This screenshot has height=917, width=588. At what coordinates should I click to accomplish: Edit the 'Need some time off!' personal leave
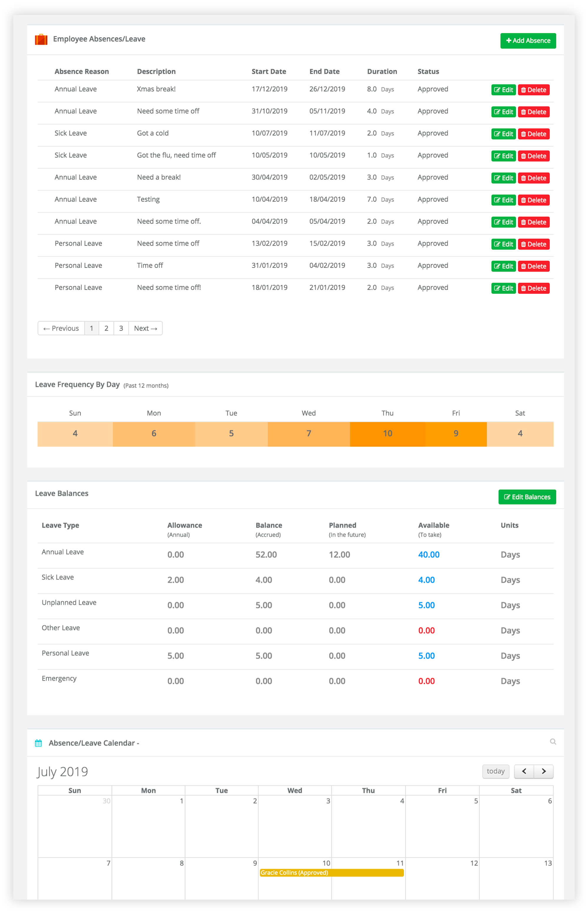503,288
